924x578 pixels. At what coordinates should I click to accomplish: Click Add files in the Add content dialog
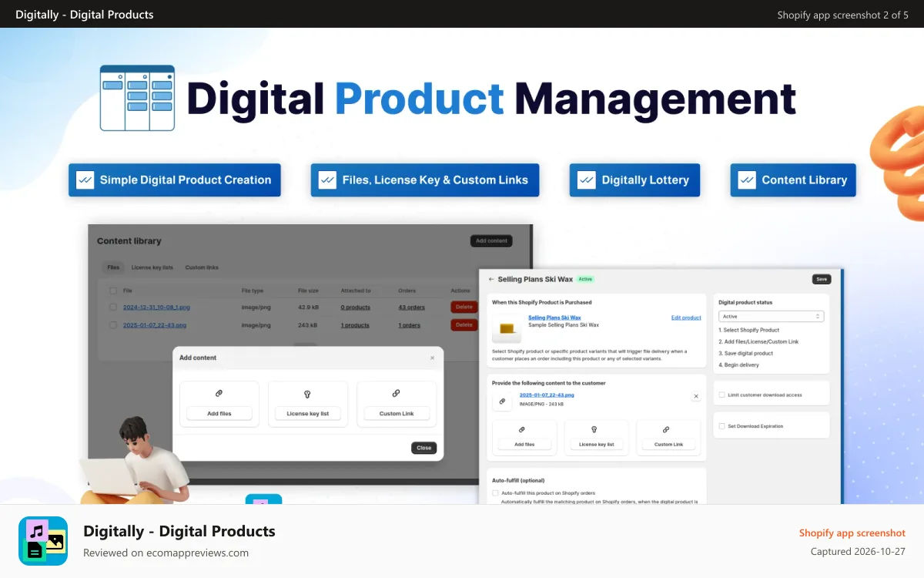pos(219,414)
